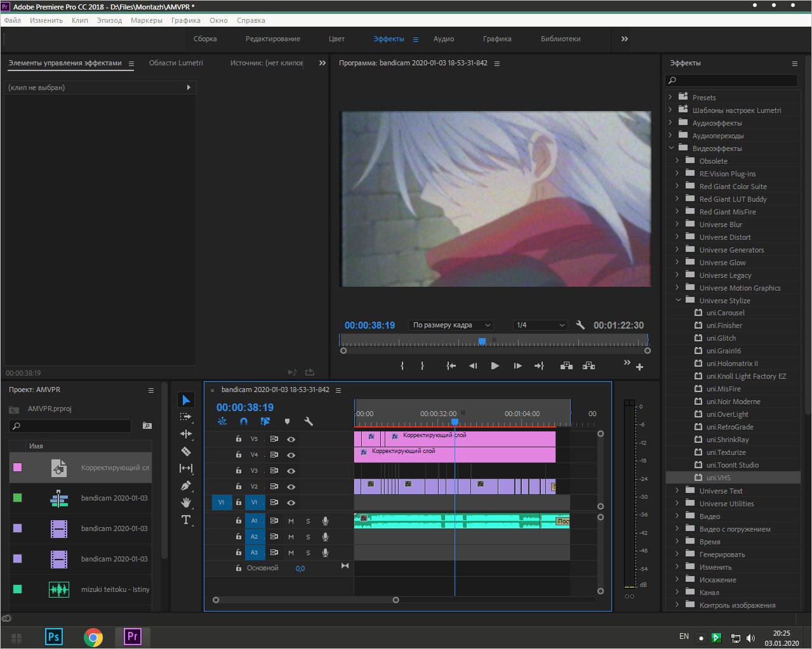Switch to the Аудио workspace
This screenshot has width=812, height=649.
pyautogui.click(x=444, y=39)
